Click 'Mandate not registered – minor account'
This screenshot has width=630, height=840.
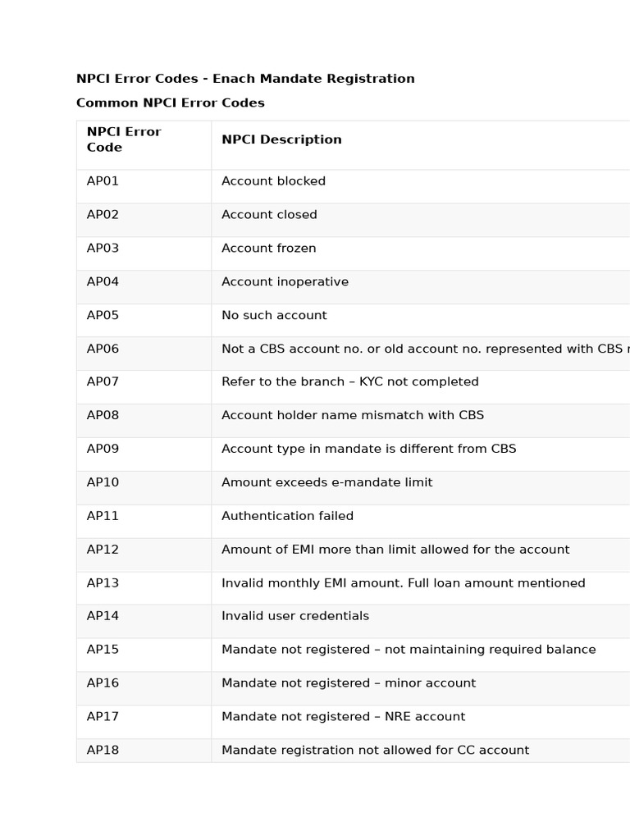348,683
